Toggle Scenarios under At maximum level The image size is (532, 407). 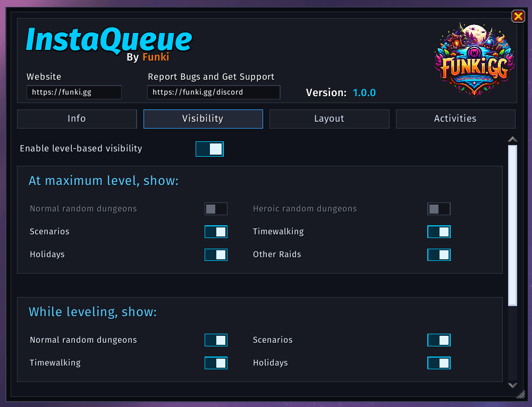216,232
